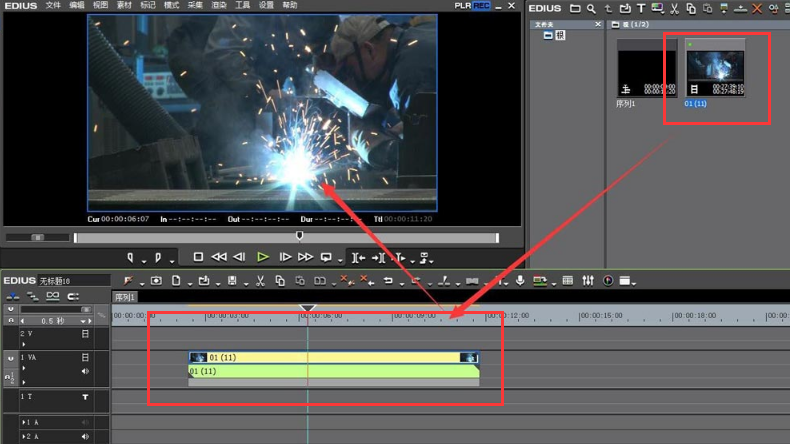The height and width of the screenshot is (444, 790).
Task: Click the Undo arrow in timeline toolbar
Action: coord(388,281)
